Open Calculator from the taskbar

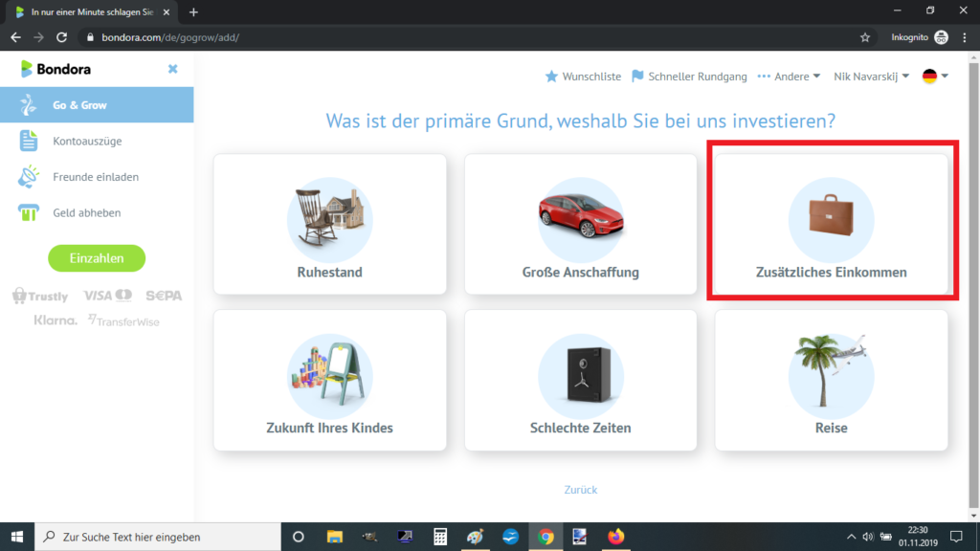coord(440,537)
